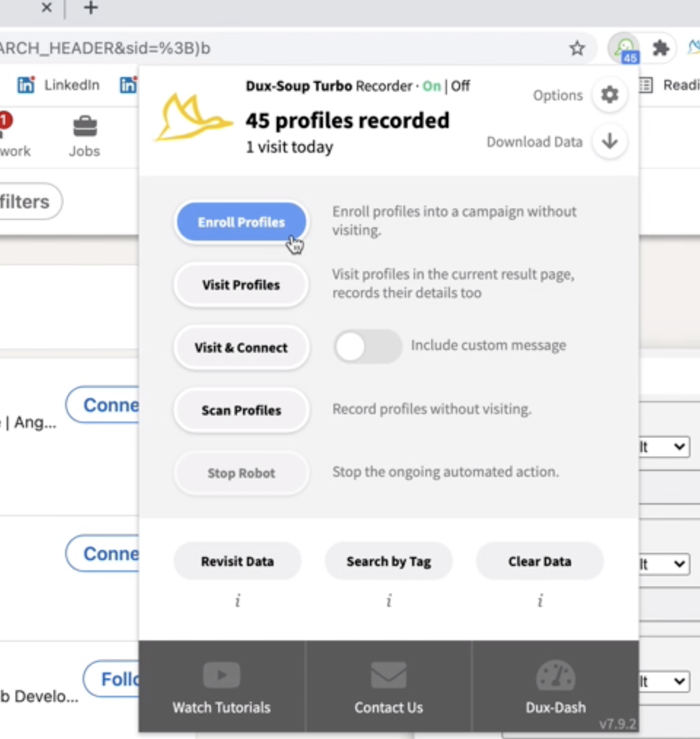Toggle Include custom message switch
700x739 pixels.
(x=367, y=346)
